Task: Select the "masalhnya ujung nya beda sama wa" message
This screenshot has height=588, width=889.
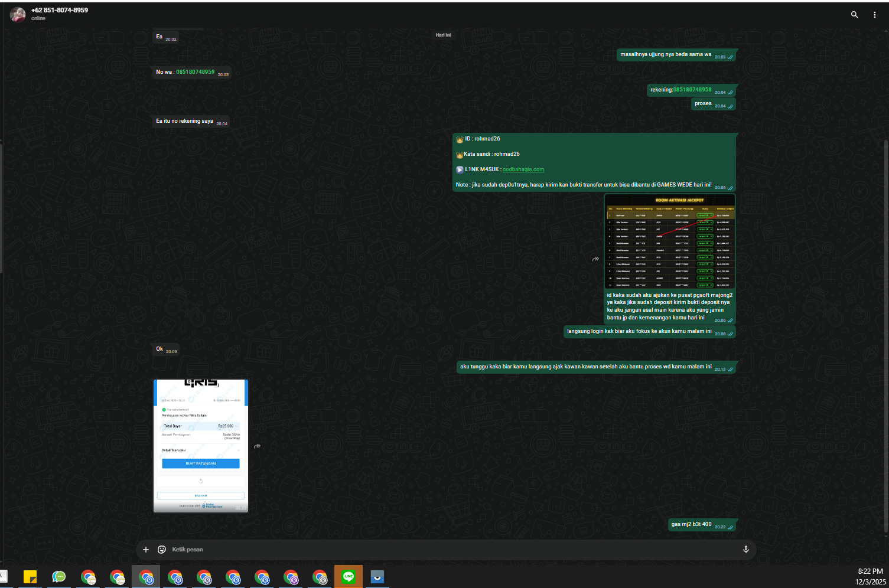Action: point(676,55)
